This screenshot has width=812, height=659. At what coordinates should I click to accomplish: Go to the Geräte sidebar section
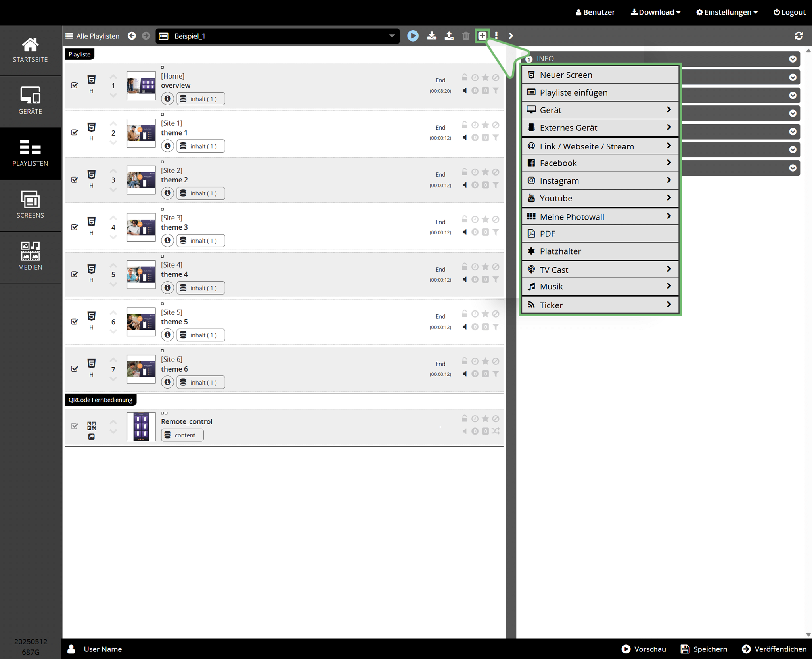pyautogui.click(x=30, y=101)
